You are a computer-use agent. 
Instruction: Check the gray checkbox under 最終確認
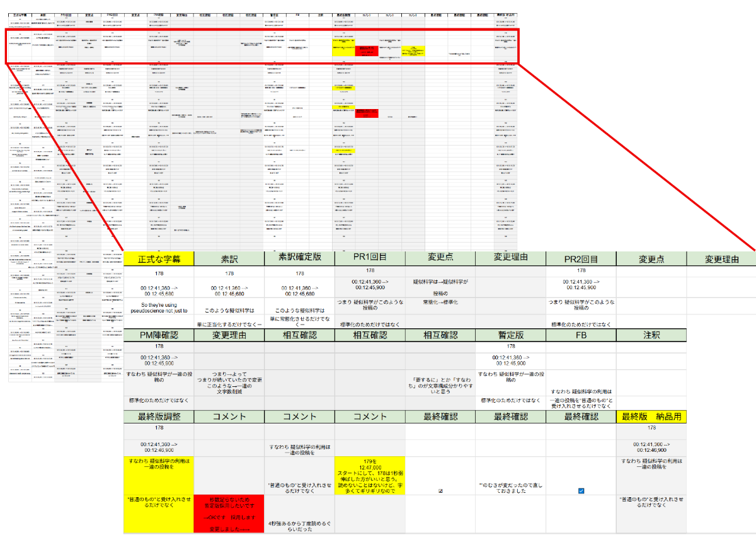tap(440, 490)
